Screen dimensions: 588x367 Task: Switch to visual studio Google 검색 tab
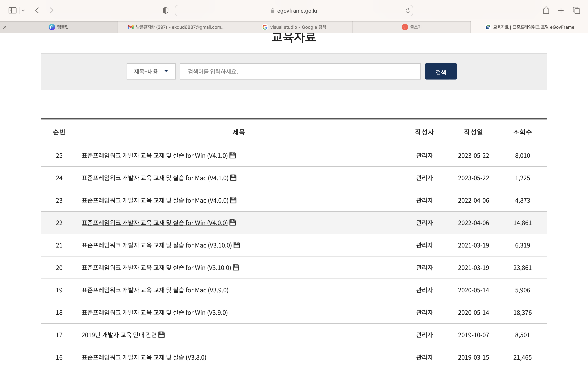point(294,27)
